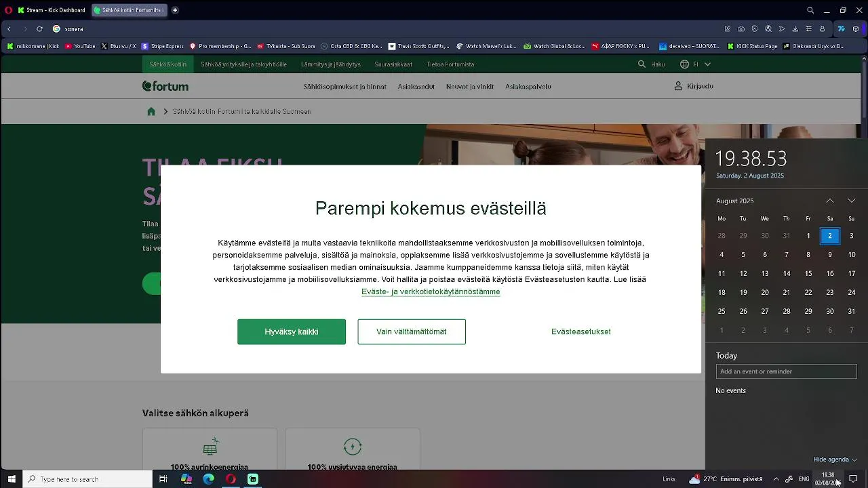Click the browser back arrow
This screenshot has width=868, height=488.
(9, 29)
